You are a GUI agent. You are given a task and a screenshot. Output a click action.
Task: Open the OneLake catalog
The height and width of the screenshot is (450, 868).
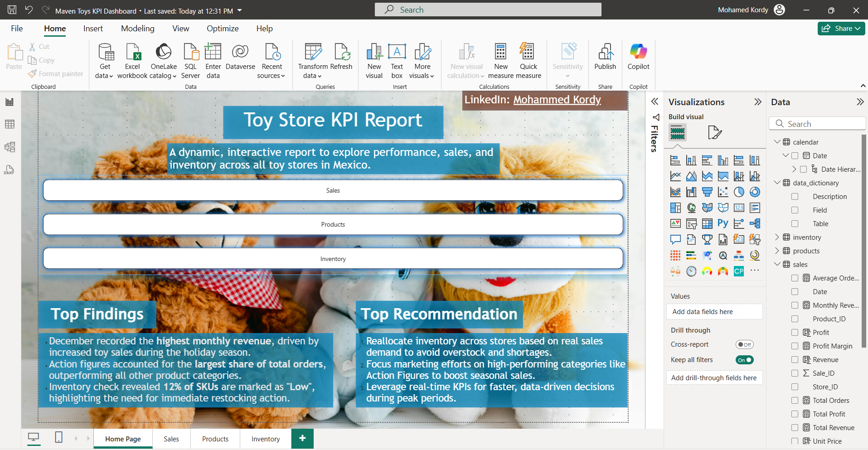click(x=164, y=61)
